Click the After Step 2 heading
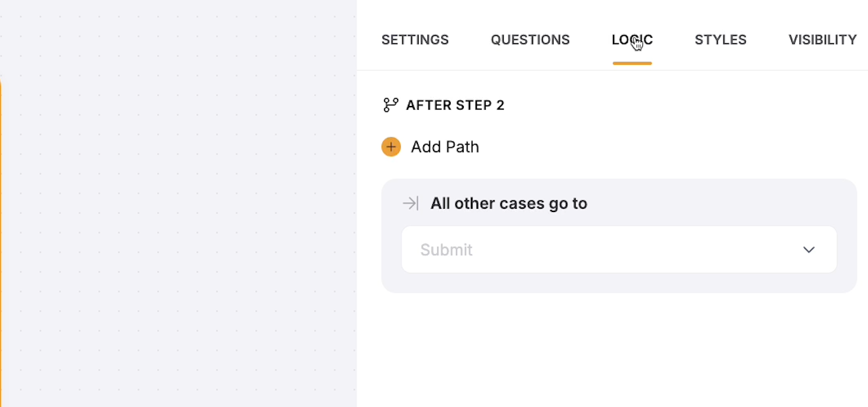The image size is (868, 407). [455, 105]
